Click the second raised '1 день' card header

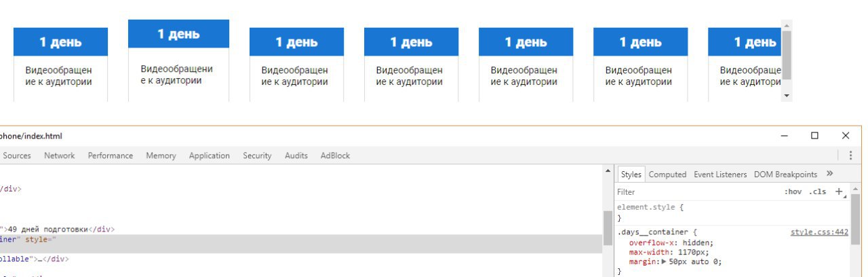179,34
